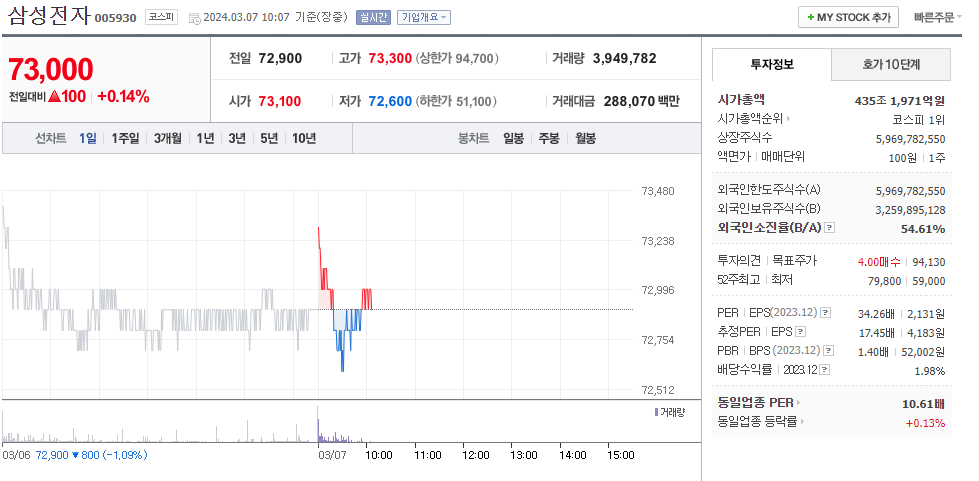Click the +0.13% sector change rate

point(925,424)
